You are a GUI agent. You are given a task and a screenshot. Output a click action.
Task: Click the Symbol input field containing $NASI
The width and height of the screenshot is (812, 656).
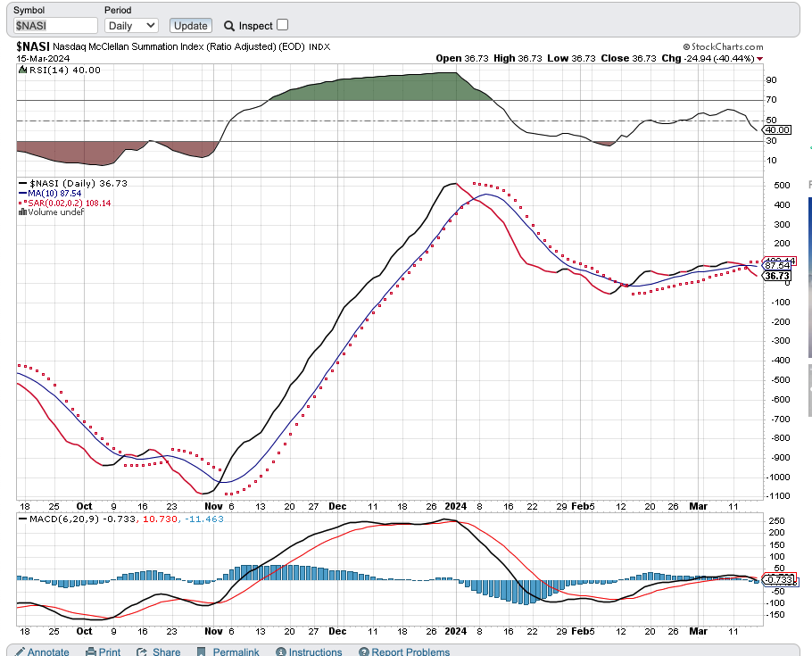55,25
